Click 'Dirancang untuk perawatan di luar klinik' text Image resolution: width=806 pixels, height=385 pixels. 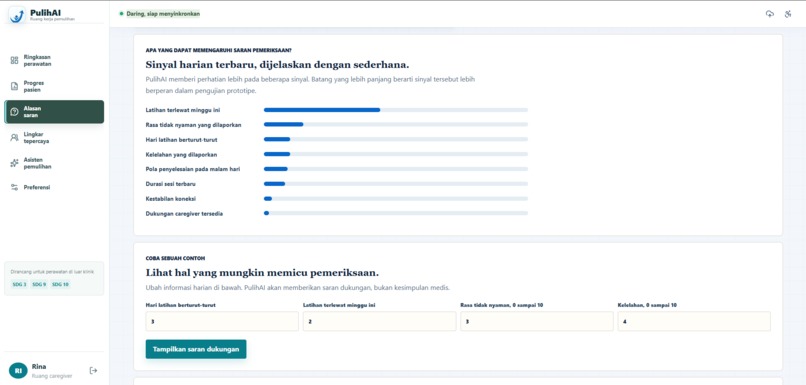[52, 271]
